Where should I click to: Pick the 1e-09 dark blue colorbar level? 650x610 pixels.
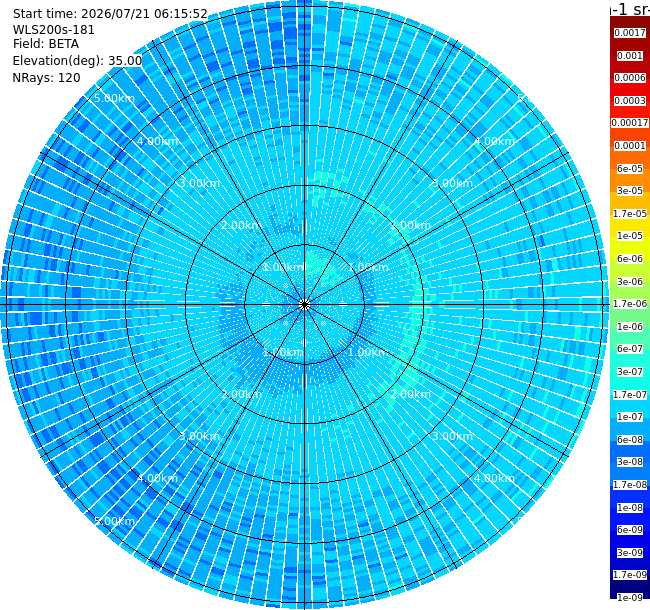(x=630, y=597)
